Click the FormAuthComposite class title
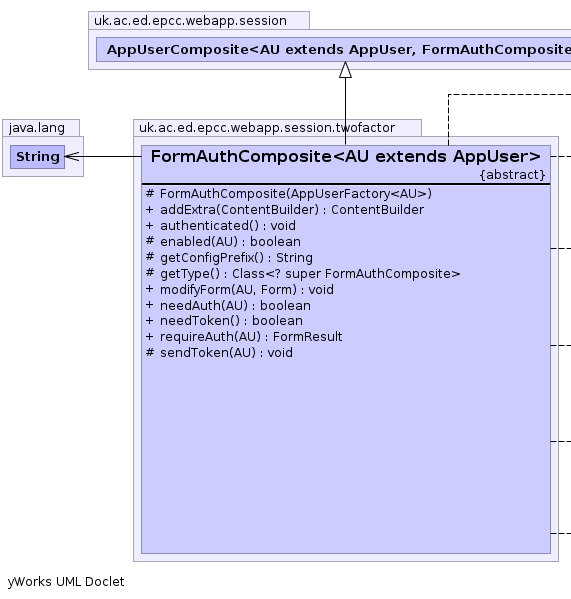571x599 pixels. click(x=346, y=156)
